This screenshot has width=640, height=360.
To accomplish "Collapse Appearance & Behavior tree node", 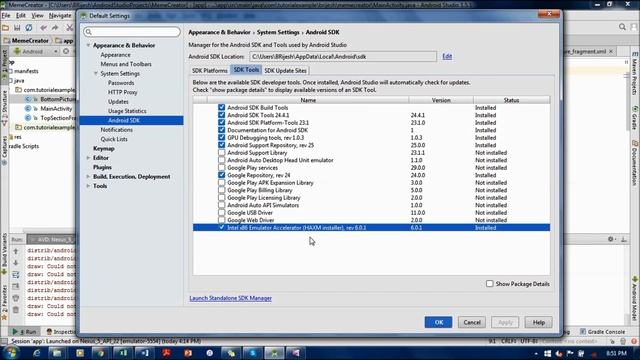I will point(88,45).
